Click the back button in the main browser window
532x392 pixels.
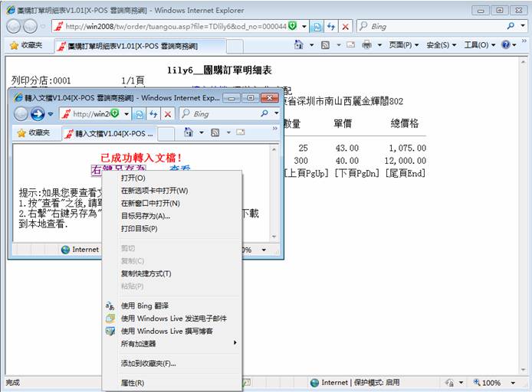pos(15,26)
